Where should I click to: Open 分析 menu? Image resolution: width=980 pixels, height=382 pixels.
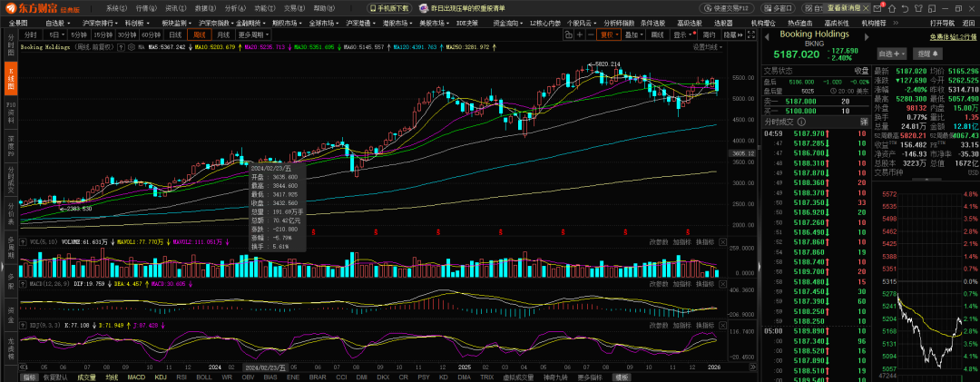click(x=236, y=8)
